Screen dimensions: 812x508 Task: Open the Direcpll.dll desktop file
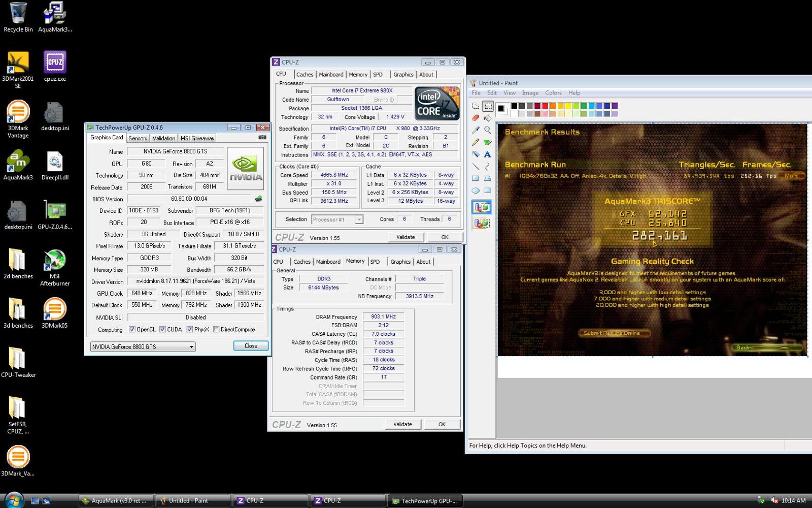tap(55, 165)
